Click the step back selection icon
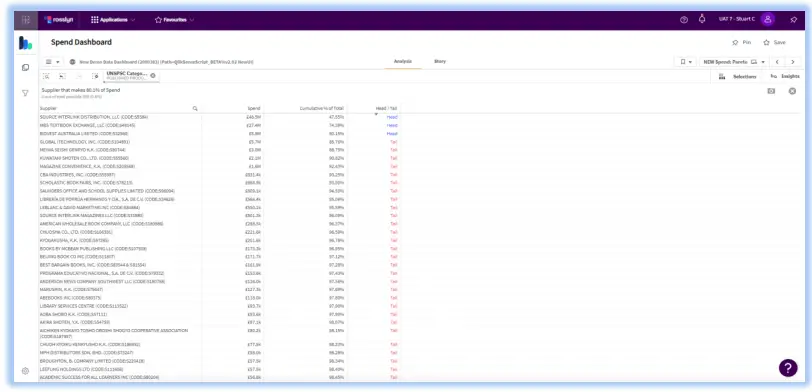The height and width of the screenshot is (392, 812). (63, 76)
